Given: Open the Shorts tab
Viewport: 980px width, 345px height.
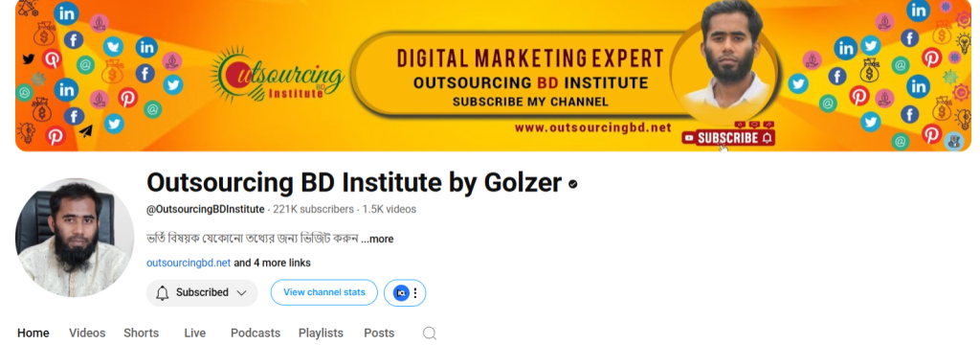Looking at the screenshot, I should click(x=142, y=333).
